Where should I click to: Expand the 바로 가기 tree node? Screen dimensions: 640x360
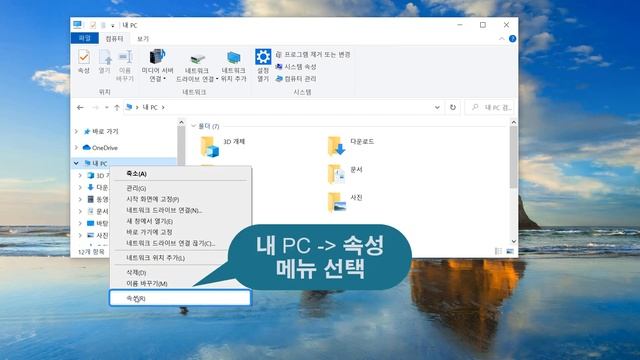click(x=76, y=131)
